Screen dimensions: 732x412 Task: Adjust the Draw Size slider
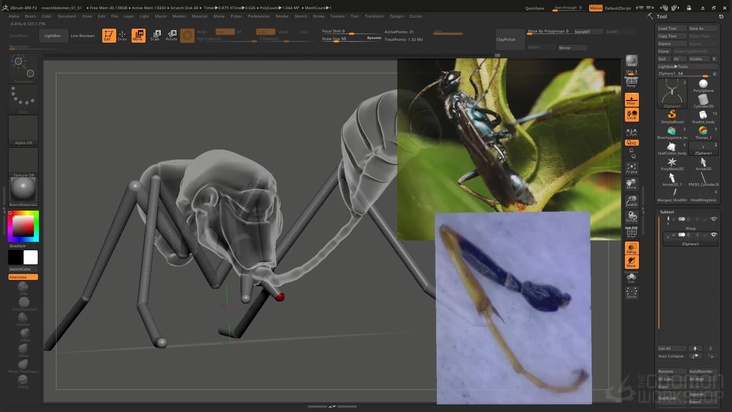[x=351, y=39]
